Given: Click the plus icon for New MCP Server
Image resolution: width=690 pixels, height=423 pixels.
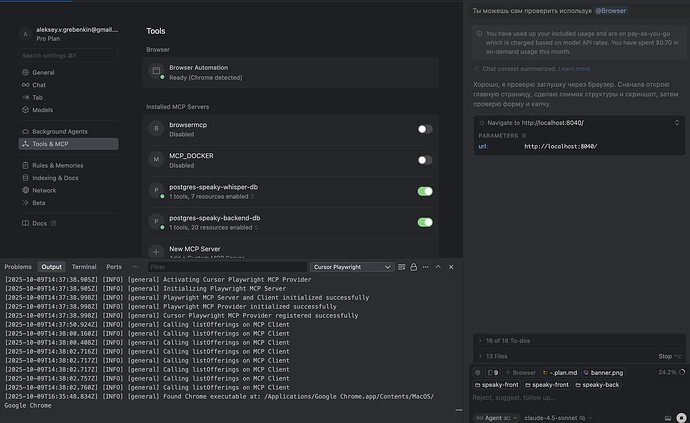Looking at the screenshot, I should [156, 252].
